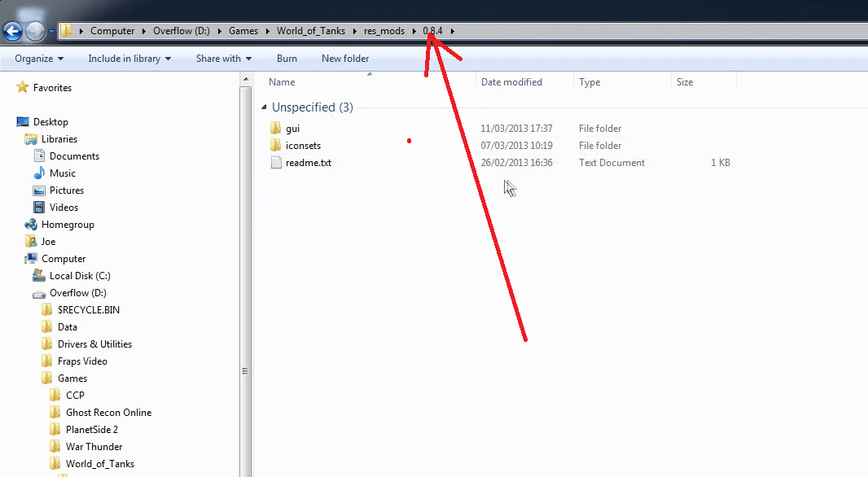Click the folder icon in address bar
The image size is (868, 477).
66,30
